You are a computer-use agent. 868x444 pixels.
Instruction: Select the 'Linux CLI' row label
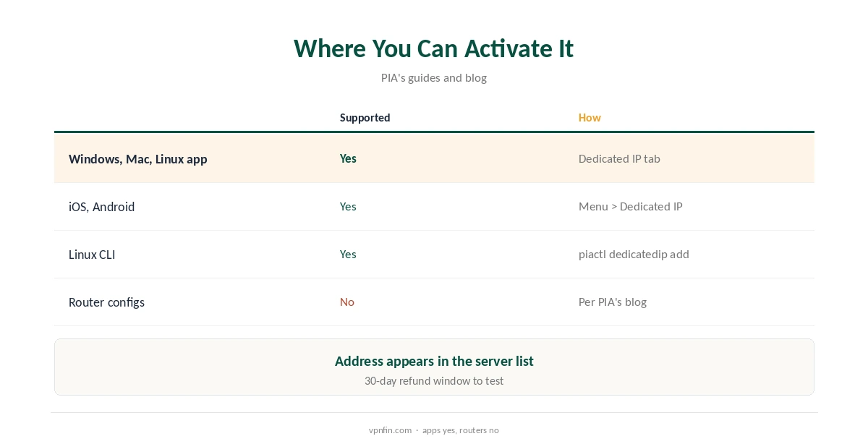coord(92,255)
